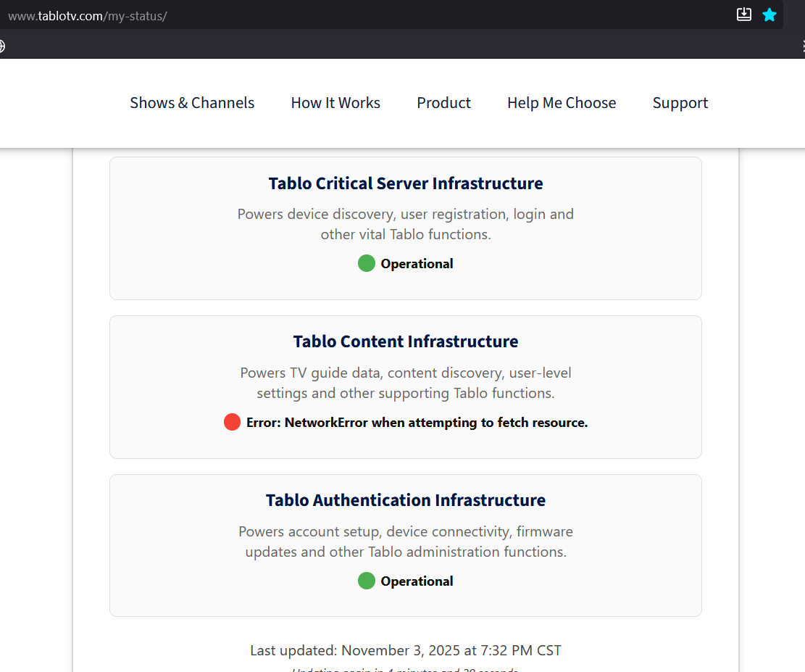Go to Help Me Choose page
805x672 pixels.
click(x=562, y=103)
